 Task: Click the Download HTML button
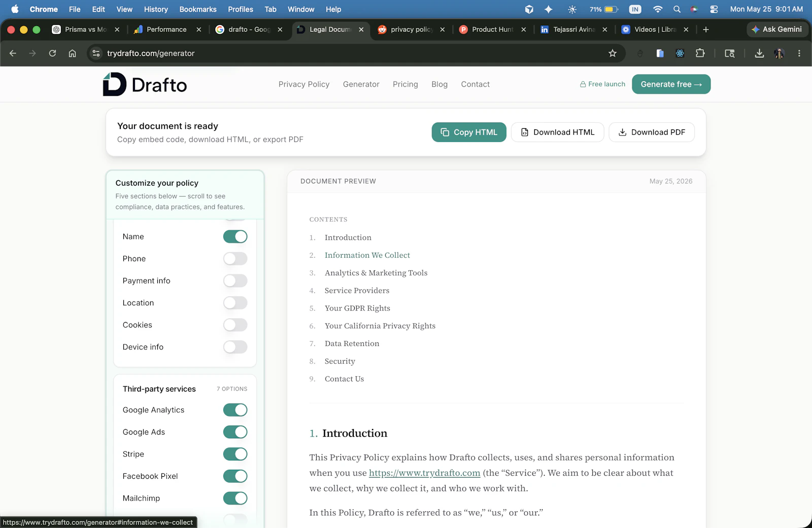pos(557,132)
